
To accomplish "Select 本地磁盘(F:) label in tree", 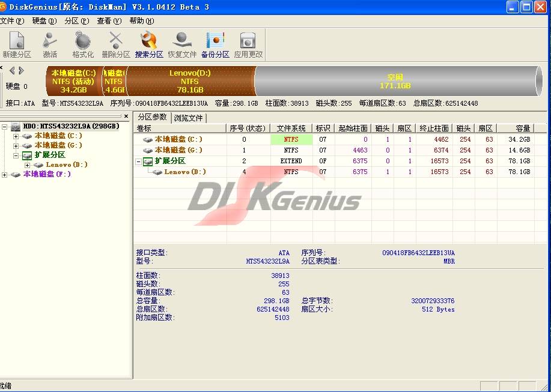I will (47, 175).
